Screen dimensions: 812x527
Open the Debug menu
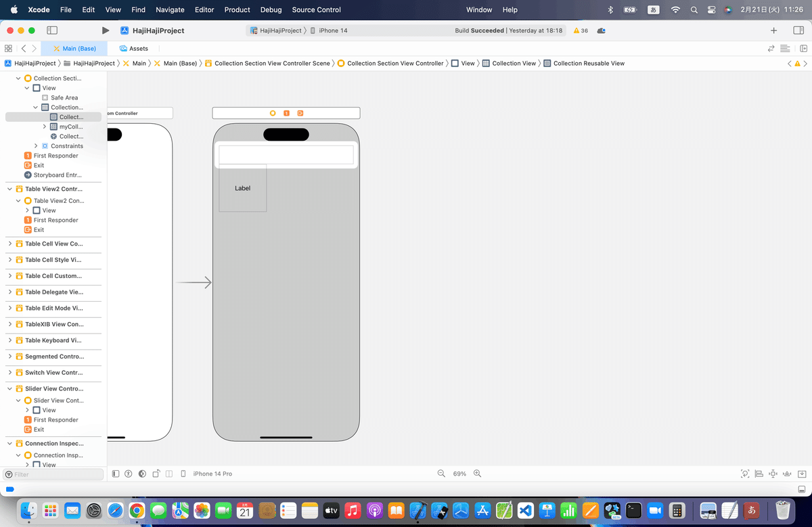[271, 9]
